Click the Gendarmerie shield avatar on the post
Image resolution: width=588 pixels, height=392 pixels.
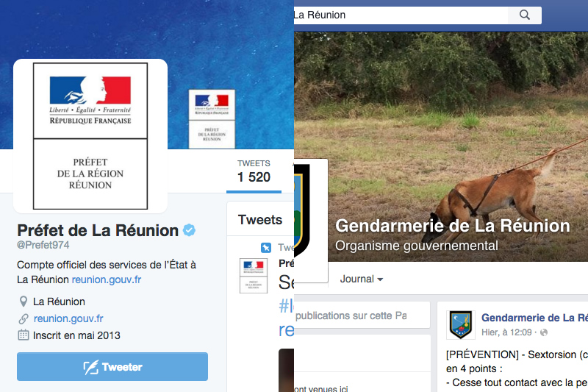pyautogui.click(x=461, y=325)
